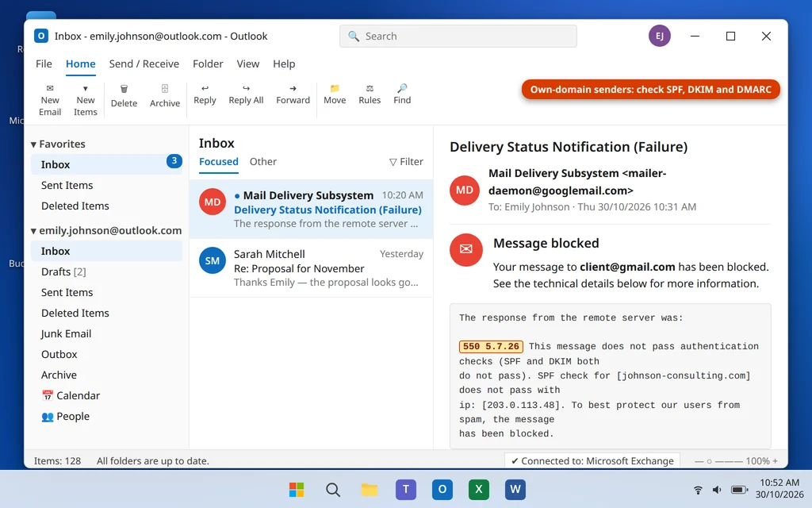812x508 pixels.
Task: Archive the selected email
Action: tap(165, 96)
